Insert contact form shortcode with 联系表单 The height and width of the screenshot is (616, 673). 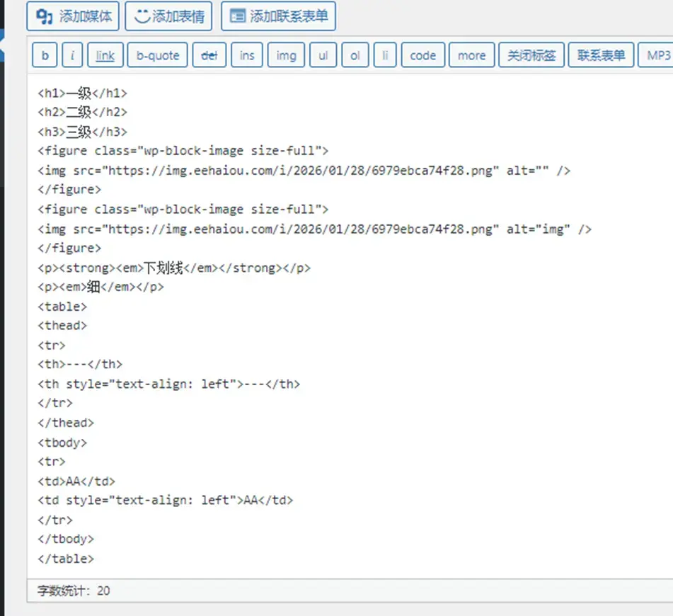[x=600, y=55]
